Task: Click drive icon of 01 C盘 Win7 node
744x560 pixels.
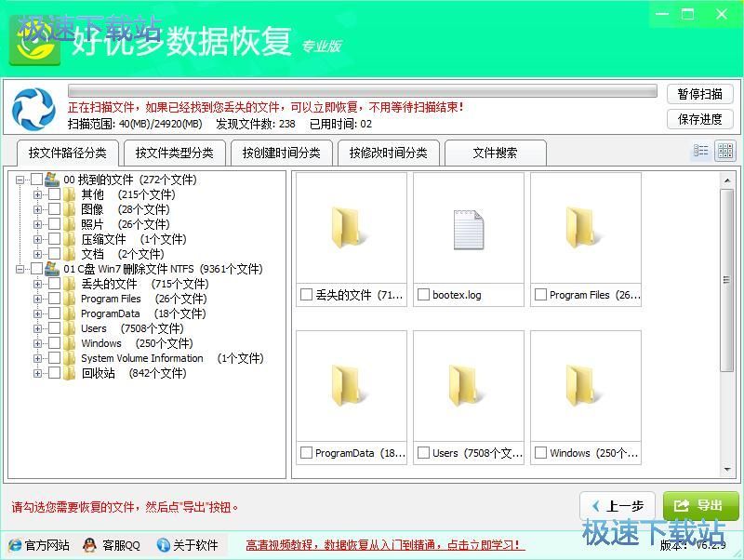Action: (x=52, y=269)
